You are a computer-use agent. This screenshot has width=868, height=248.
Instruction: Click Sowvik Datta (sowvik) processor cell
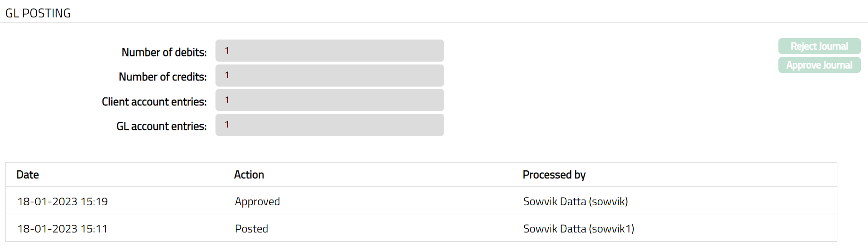pyautogui.click(x=575, y=201)
